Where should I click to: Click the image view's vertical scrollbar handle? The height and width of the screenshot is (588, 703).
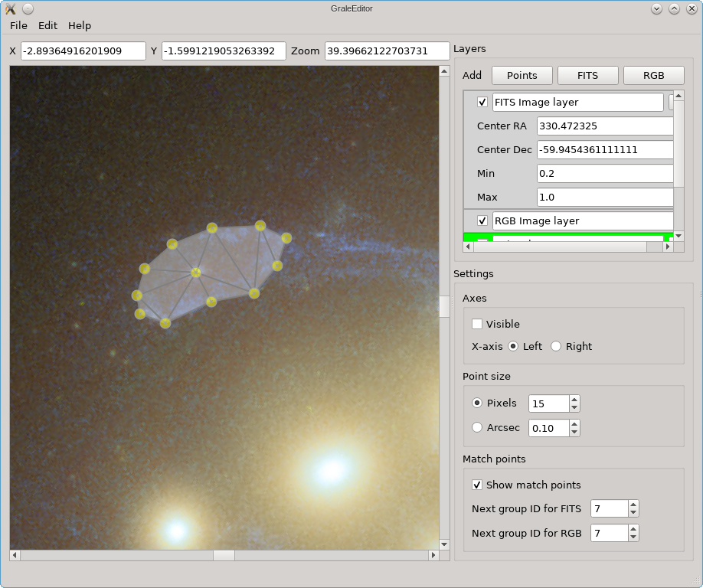coord(444,306)
